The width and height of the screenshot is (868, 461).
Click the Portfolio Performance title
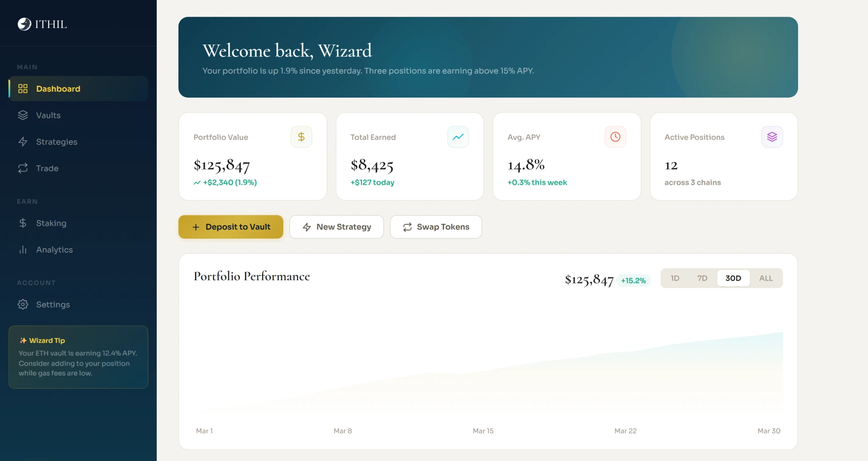click(252, 276)
